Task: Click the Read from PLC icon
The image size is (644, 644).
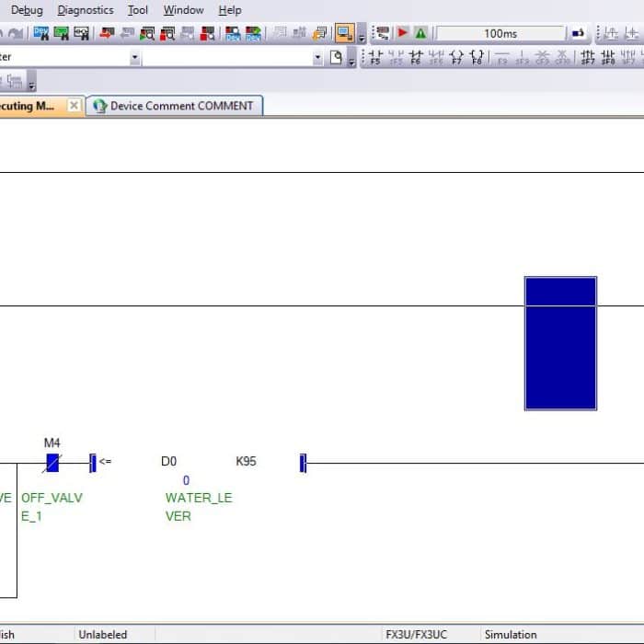Action: (127, 33)
